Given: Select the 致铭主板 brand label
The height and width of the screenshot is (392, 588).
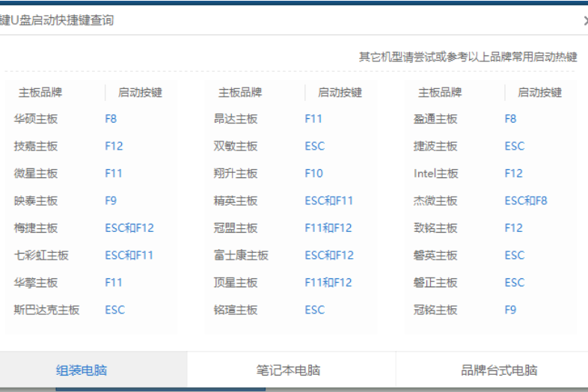Looking at the screenshot, I should coord(435,227).
